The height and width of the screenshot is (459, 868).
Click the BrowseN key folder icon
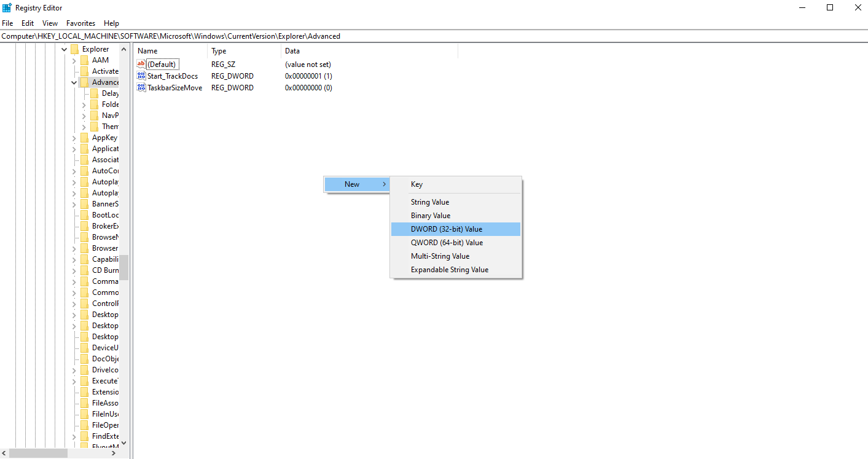pyautogui.click(x=85, y=237)
